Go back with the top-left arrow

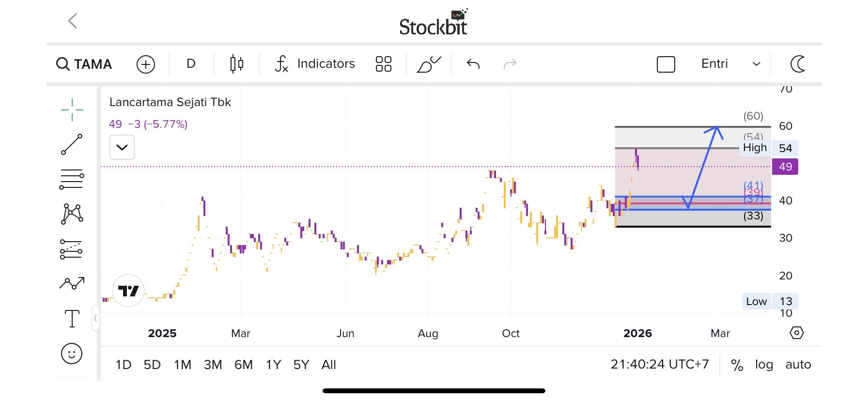[x=73, y=21]
